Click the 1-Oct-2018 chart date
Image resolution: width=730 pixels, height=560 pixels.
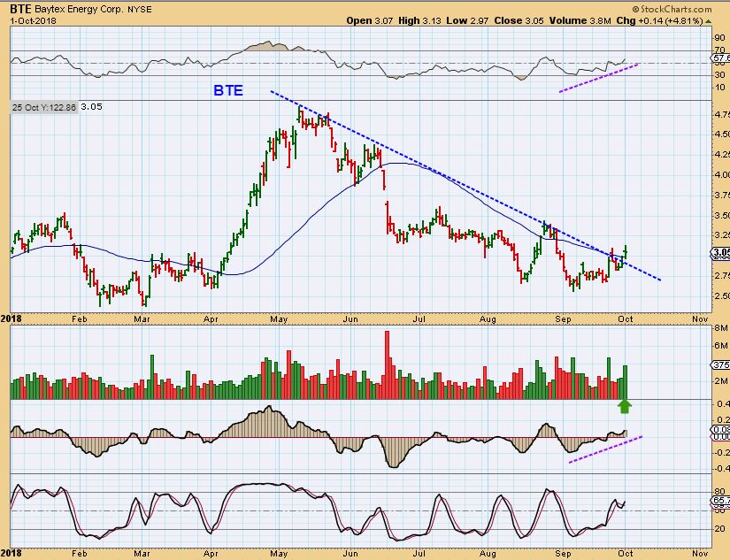[x=33, y=21]
